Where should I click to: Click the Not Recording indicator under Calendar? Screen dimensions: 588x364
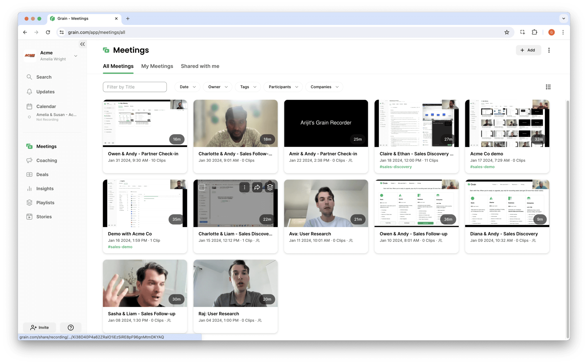click(47, 119)
